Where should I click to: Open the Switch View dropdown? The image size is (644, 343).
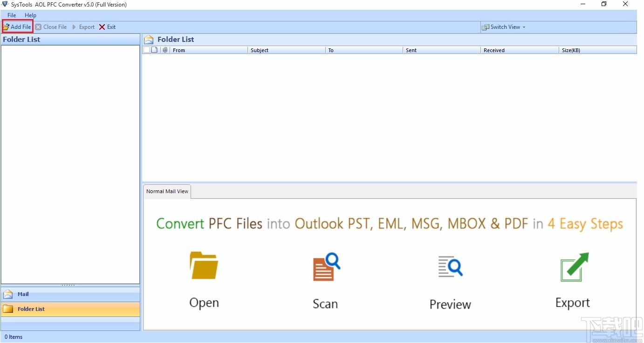tap(504, 27)
